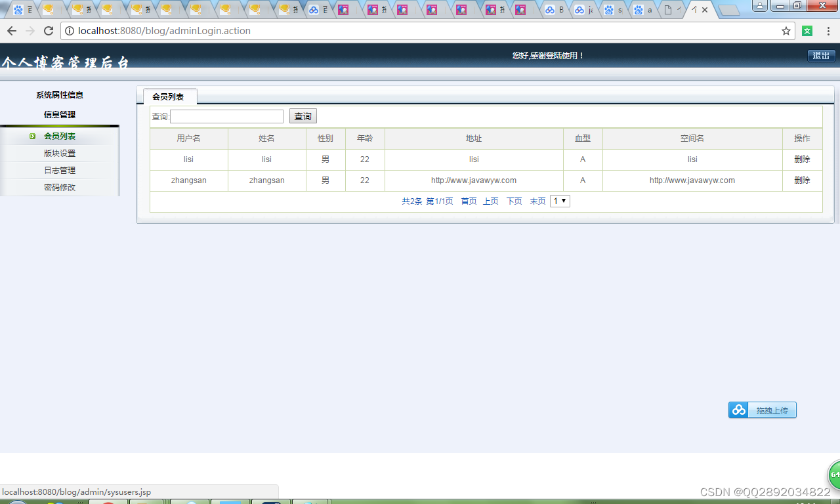Switch to the 会员列表 tab above the table
The height and width of the screenshot is (504, 840).
coord(169,96)
